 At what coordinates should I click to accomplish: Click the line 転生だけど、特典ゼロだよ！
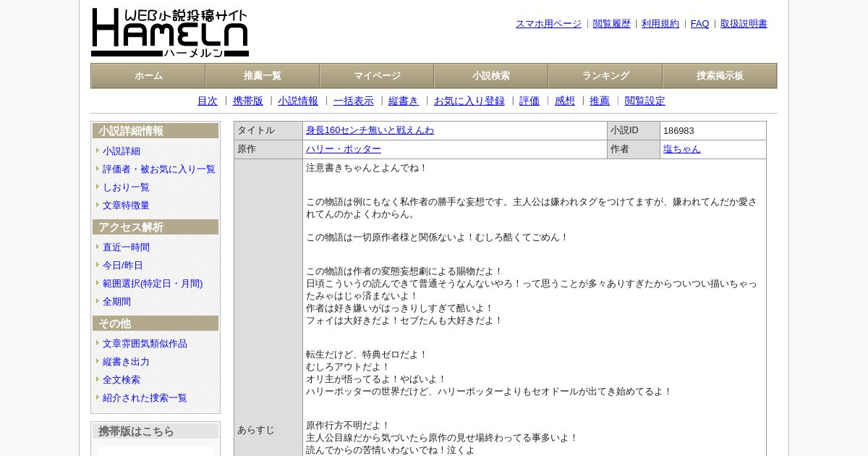[x=367, y=355]
